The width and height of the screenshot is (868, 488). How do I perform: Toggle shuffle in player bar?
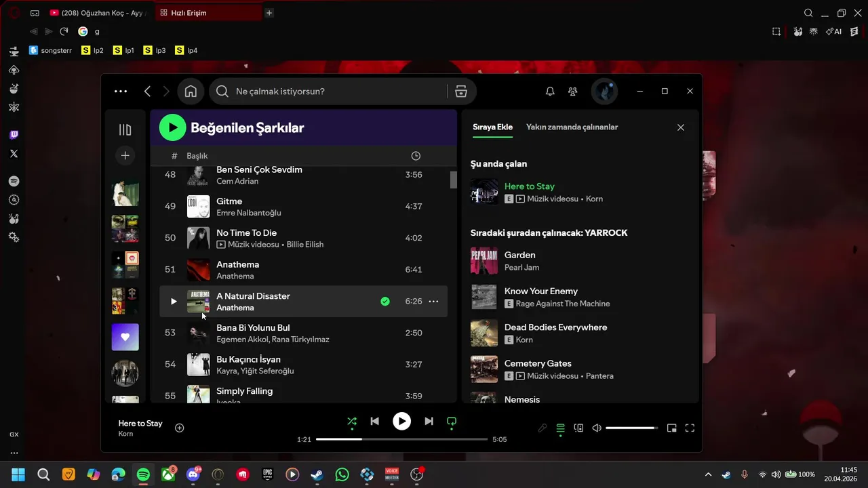(x=352, y=421)
